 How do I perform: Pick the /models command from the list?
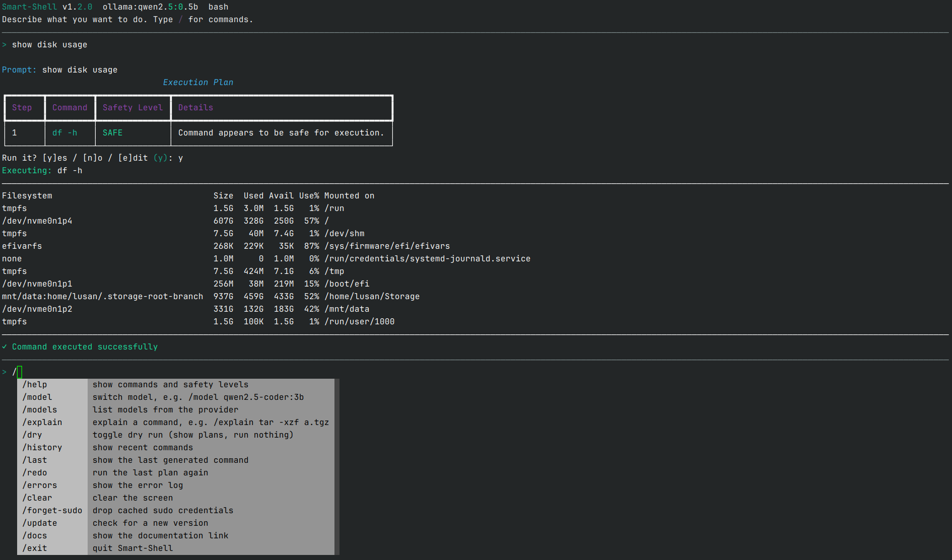click(176, 410)
